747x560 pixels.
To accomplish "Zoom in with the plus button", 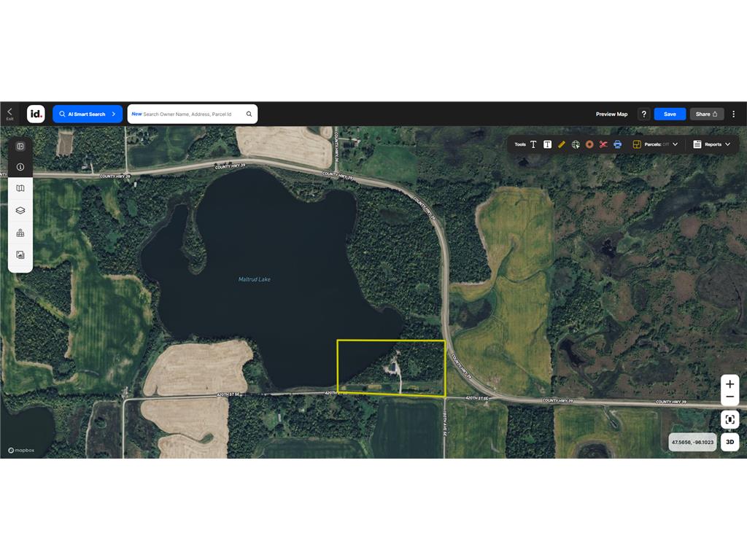I will [x=729, y=384].
